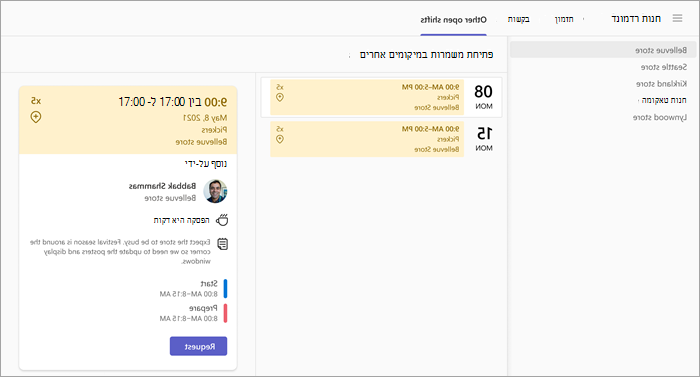Click the x5 count in the 08 shift
Viewport: 700px width, 377px height.
coord(280,87)
